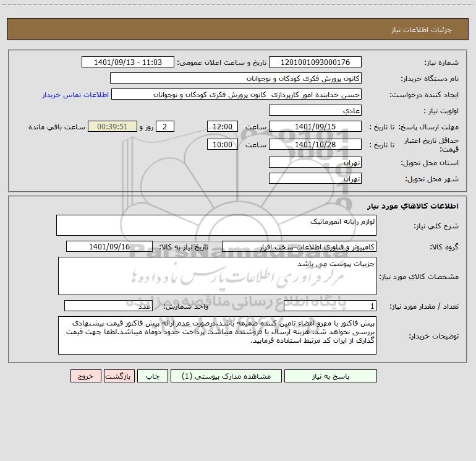Click the خروج exit button
Screen dimensions: 476x461
click(85, 376)
